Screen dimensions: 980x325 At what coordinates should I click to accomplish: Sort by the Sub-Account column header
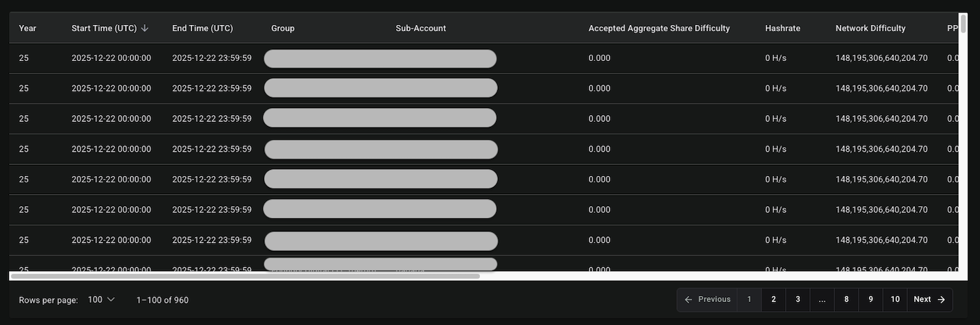[420, 28]
